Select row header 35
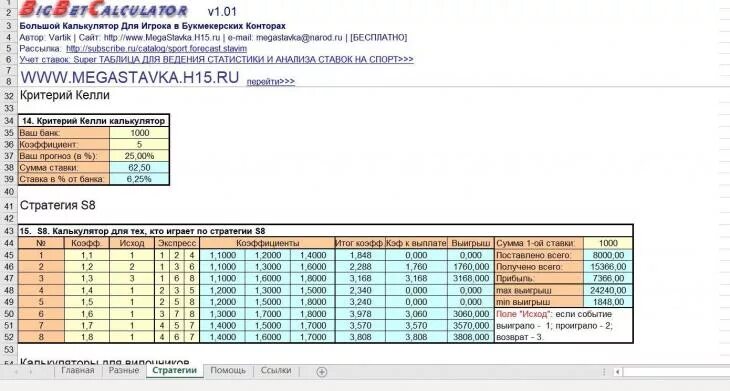This screenshot has height=391, width=730. 9,133
